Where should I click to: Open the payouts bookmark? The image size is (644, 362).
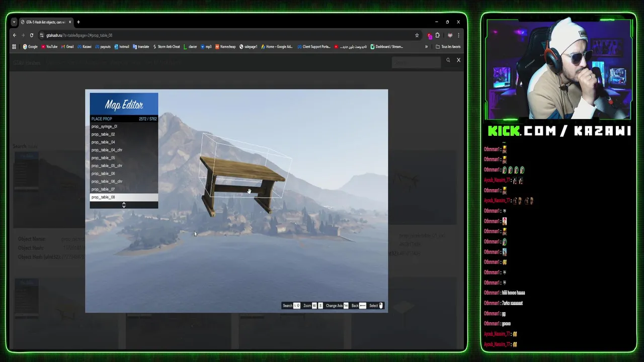click(x=103, y=47)
